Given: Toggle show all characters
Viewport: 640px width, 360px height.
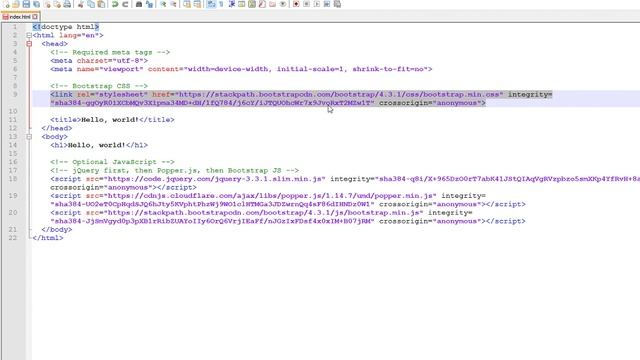Looking at the screenshot, I should click(221, 4).
